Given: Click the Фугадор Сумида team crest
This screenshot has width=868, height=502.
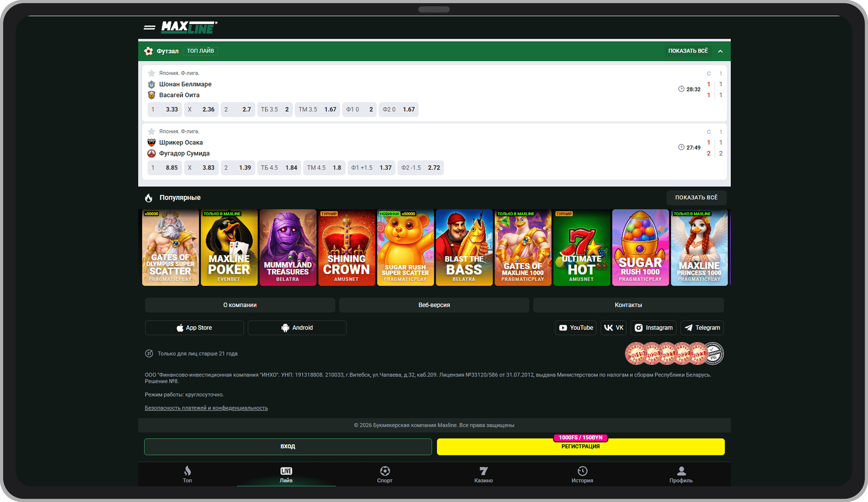Looking at the screenshot, I should click(152, 153).
